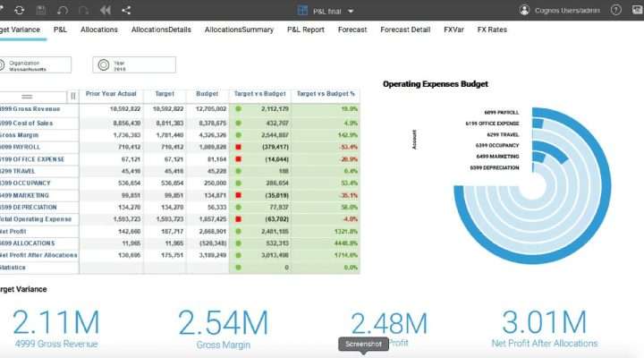Click the Target vs Budget % header
This screenshot has height=358, width=644.
pyautogui.click(x=326, y=94)
